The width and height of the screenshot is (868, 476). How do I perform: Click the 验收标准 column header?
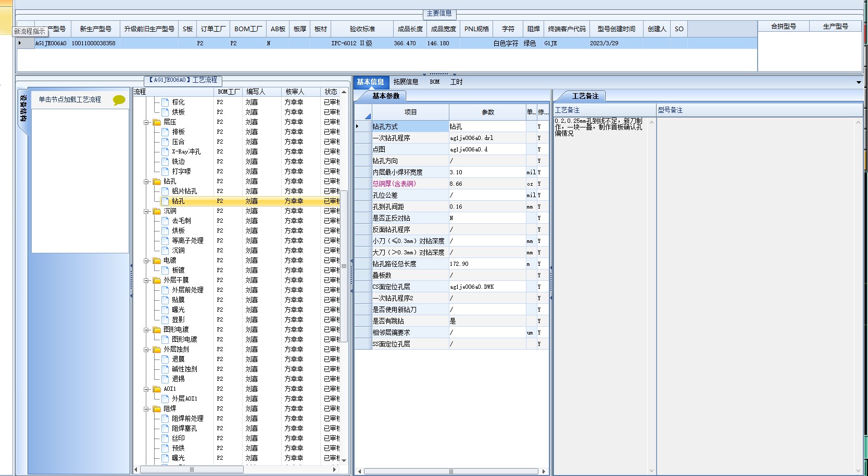[x=362, y=29]
